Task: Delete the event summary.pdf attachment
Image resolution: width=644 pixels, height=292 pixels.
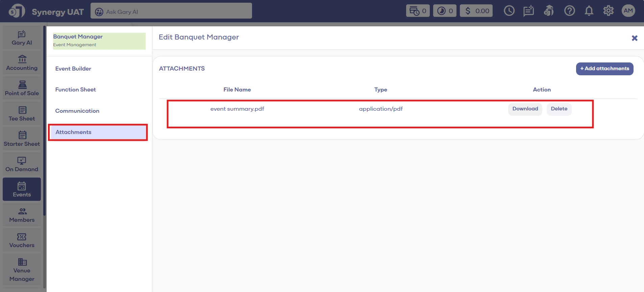Action: tap(559, 109)
